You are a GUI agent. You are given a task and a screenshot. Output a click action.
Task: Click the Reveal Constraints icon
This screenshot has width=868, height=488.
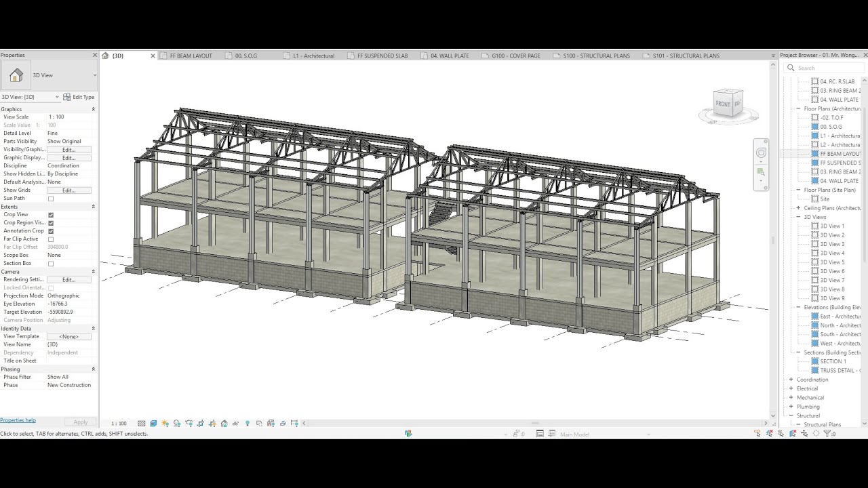point(294,424)
